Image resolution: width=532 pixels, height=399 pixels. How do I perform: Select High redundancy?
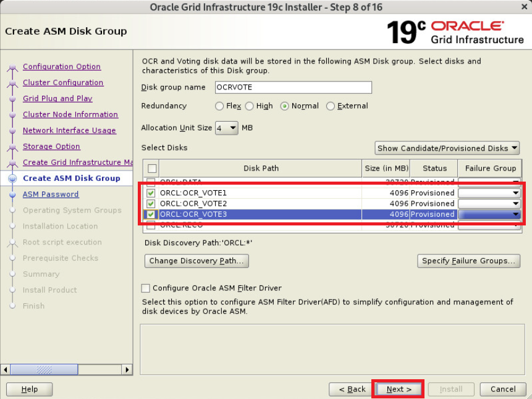point(250,106)
